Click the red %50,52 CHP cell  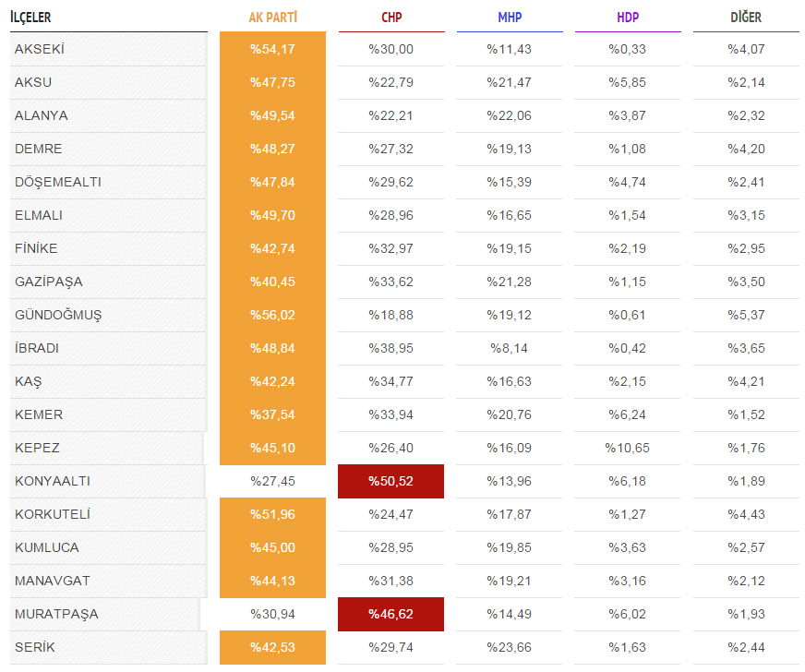pos(390,481)
